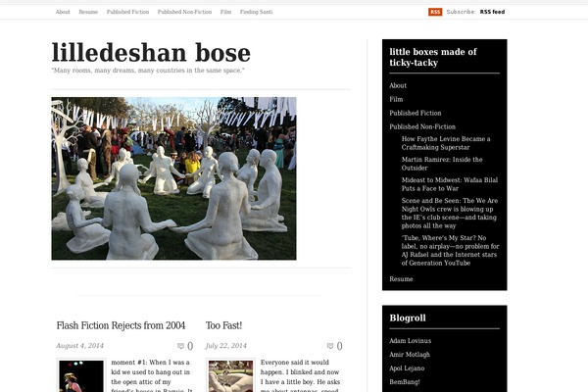This screenshot has height=392, width=588.
Task: Click the RSS feed subscribe link
Action: [492, 12]
